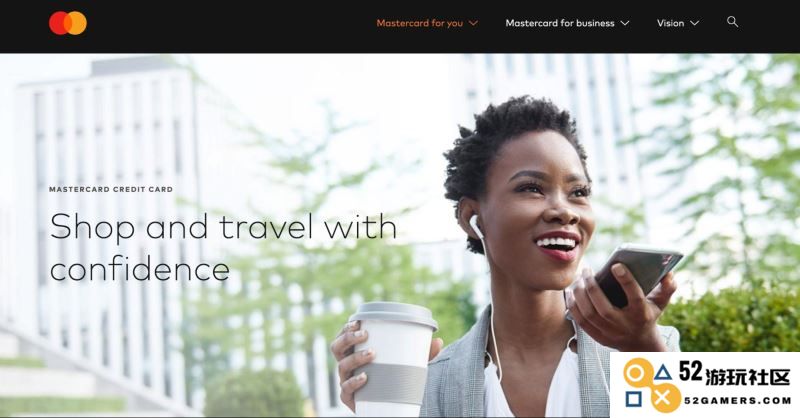
Task: Open the Mastercard for business menu
Action: [560, 23]
